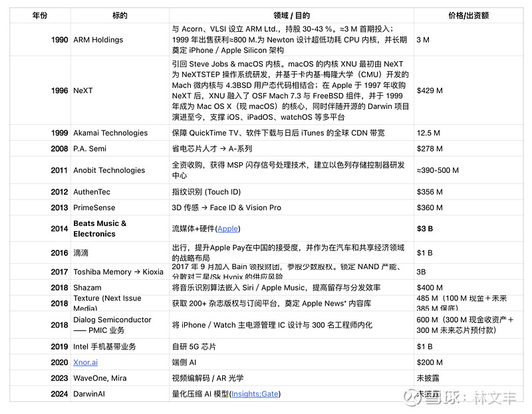The image size is (532, 414).
Task: Click the 视频编解码 / AR 光学 cell
Action: point(291,378)
